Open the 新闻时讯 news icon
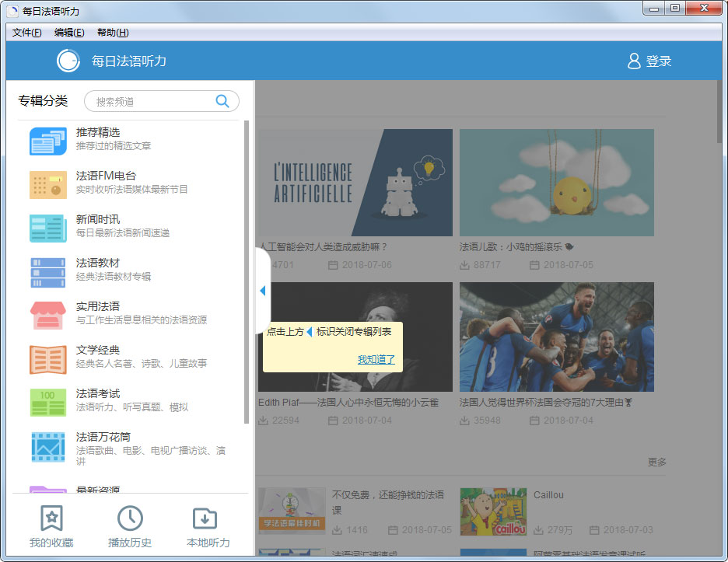This screenshot has height=562, width=728. click(x=48, y=228)
